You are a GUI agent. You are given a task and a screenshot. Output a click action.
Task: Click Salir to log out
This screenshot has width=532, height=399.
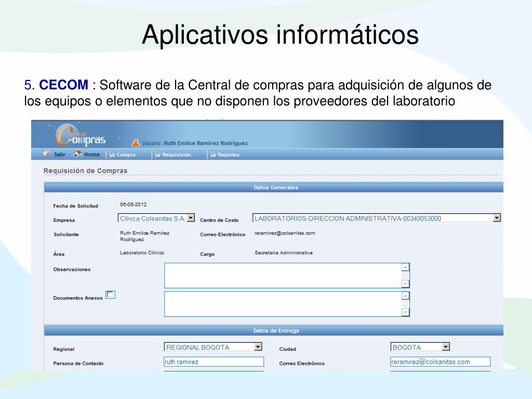pos(59,154)
